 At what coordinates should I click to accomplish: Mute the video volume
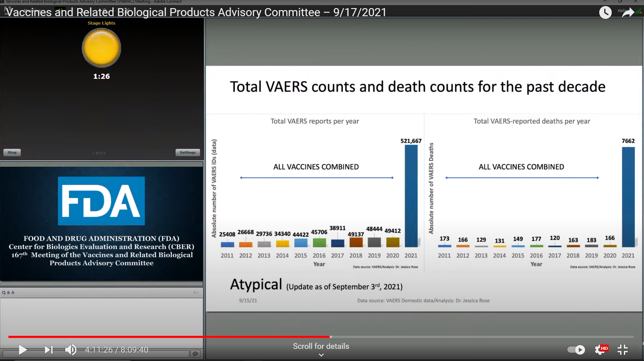(x=71, y=350)
